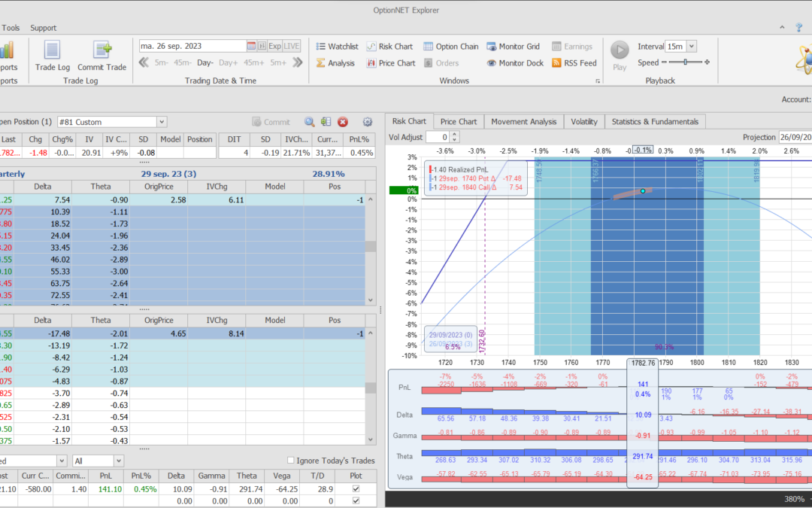Toggle Plot checkbox in the bottom totals row

point(356,500)
